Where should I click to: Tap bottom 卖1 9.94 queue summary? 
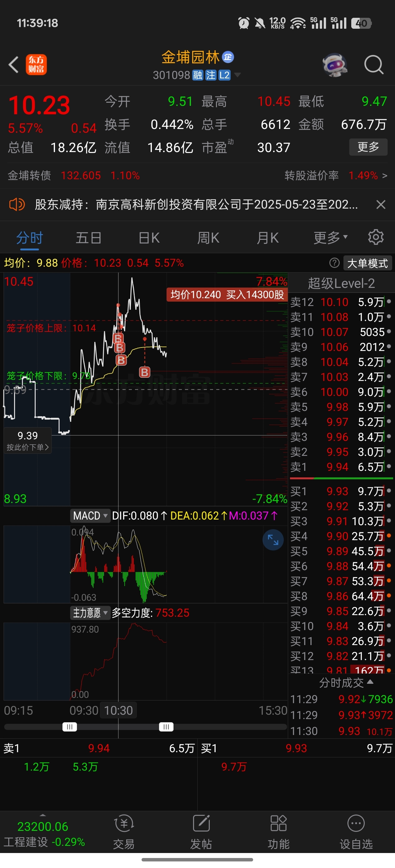pos(98,748)
